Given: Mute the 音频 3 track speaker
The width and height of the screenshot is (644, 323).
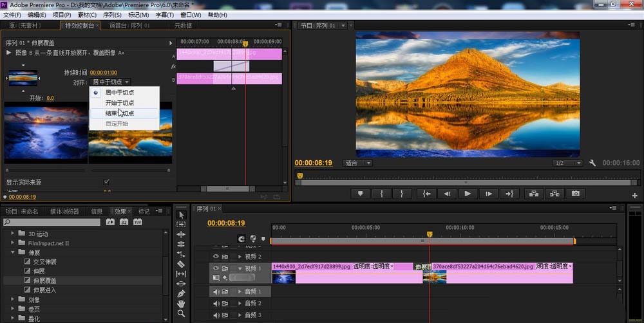Looking at the screenshot, I should click(216, 315).
